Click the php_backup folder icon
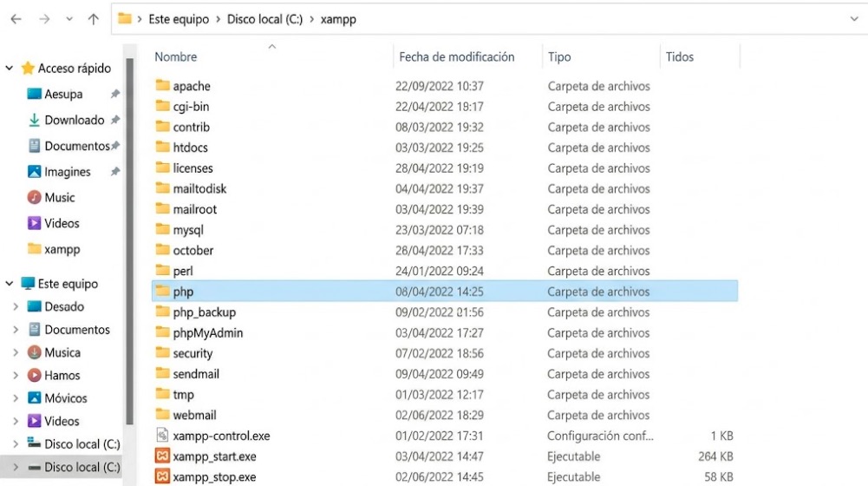Viewport: 868px width, 486px height. [x=162, y=312]
